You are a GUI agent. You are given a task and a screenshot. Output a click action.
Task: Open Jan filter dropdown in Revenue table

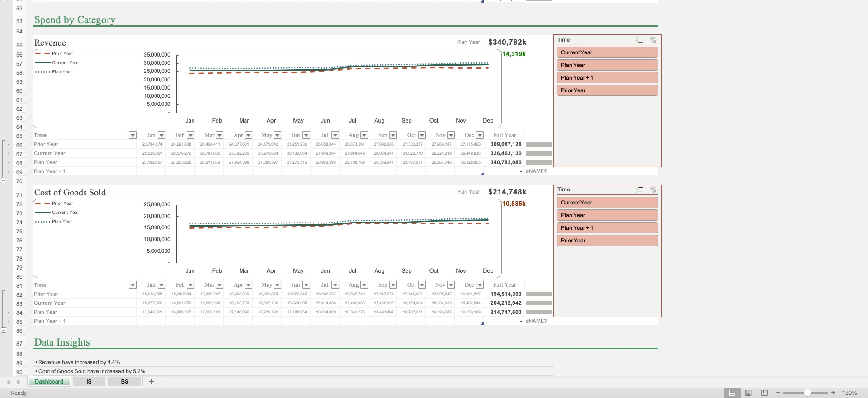tap(161, 135)
